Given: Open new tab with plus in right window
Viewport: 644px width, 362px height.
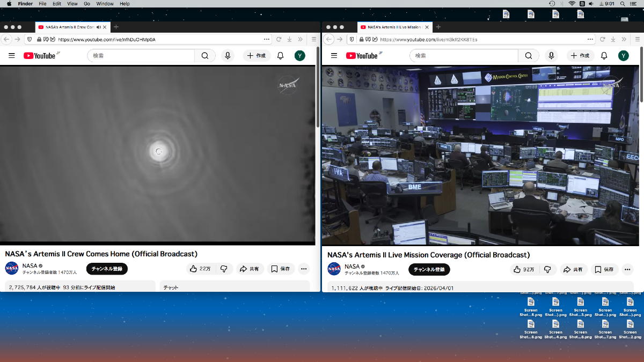Looking at the screenshot, I should click(x=438, y=27).
